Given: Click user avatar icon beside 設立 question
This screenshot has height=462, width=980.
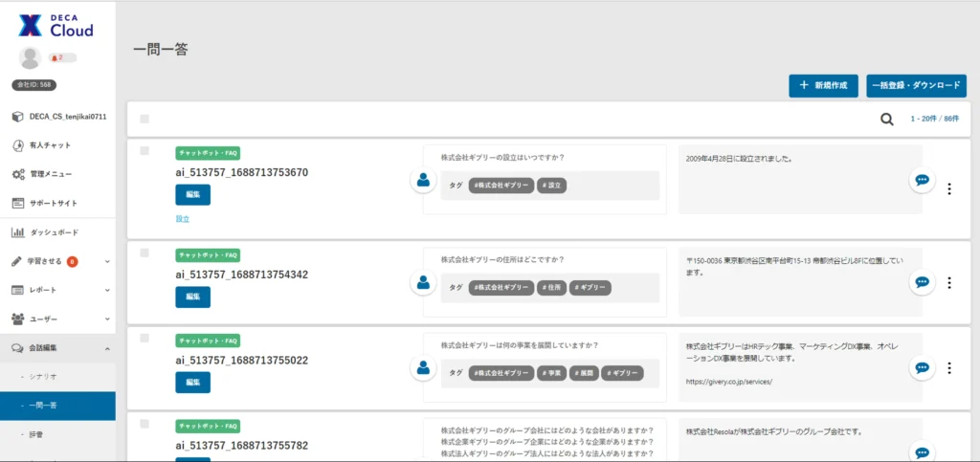Looking at the screenshot, I should tap(423, 179).
